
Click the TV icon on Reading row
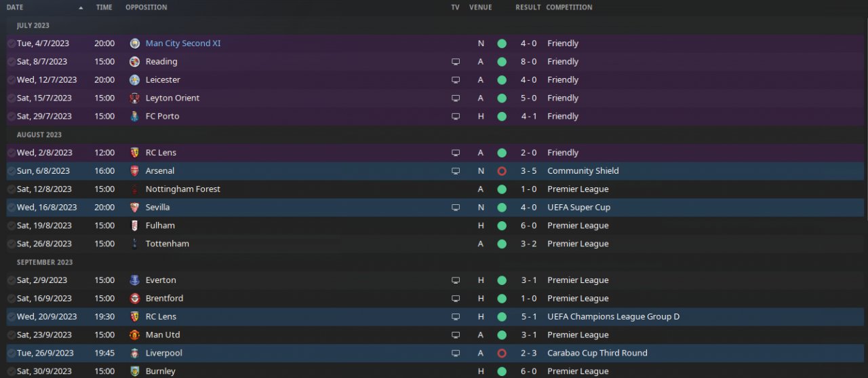(x=456, y=62)
